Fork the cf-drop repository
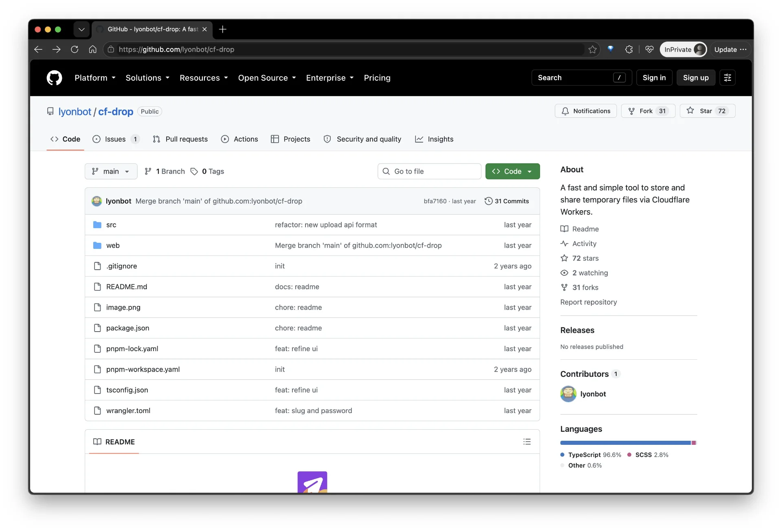 coord(648,111)
